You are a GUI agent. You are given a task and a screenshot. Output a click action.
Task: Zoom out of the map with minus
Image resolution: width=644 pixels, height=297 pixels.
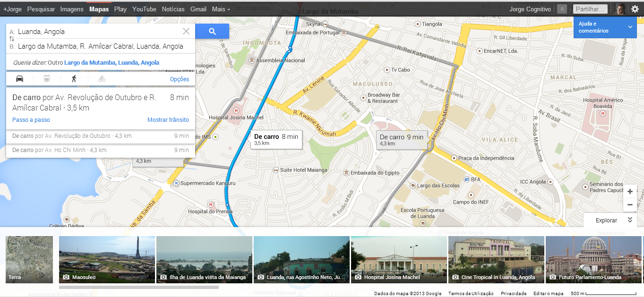coord(629,205)
